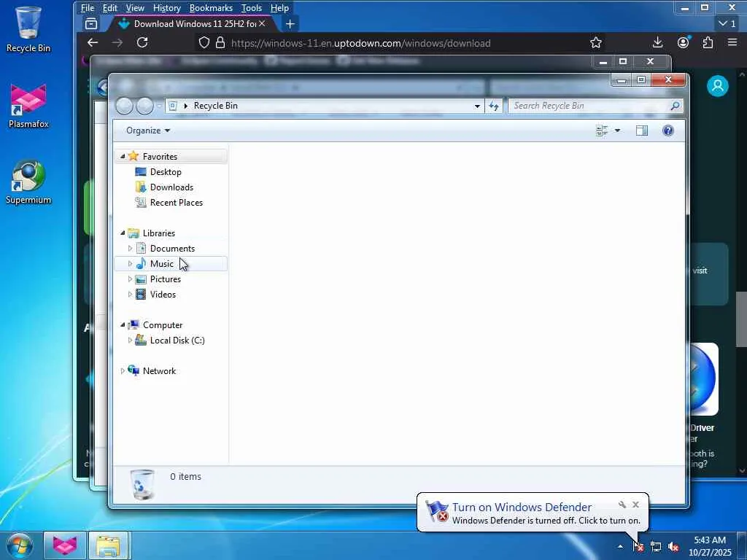Screen dimensions: 747x560
Task: Open the taskbar clock and date
Action: (710, 546)
